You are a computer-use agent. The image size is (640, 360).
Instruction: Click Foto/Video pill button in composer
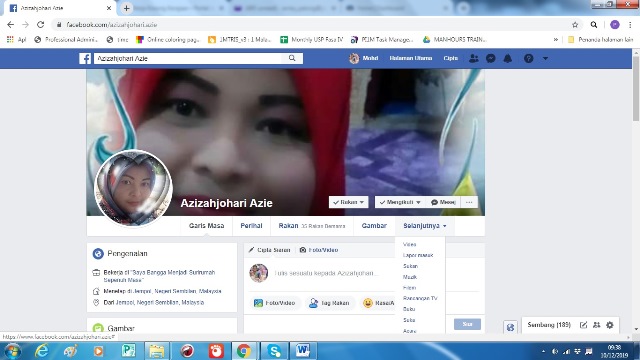click(275, 303)
